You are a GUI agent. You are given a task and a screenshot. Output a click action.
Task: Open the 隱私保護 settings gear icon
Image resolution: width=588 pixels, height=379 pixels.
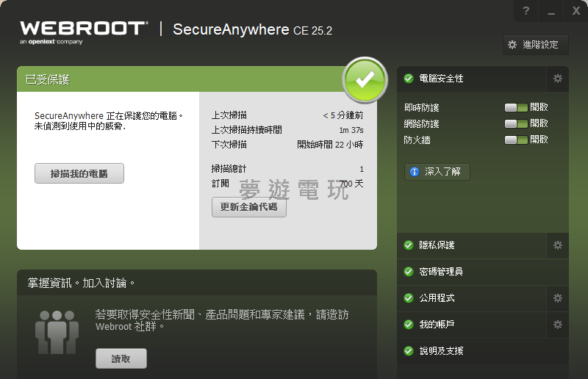[558, 245]
